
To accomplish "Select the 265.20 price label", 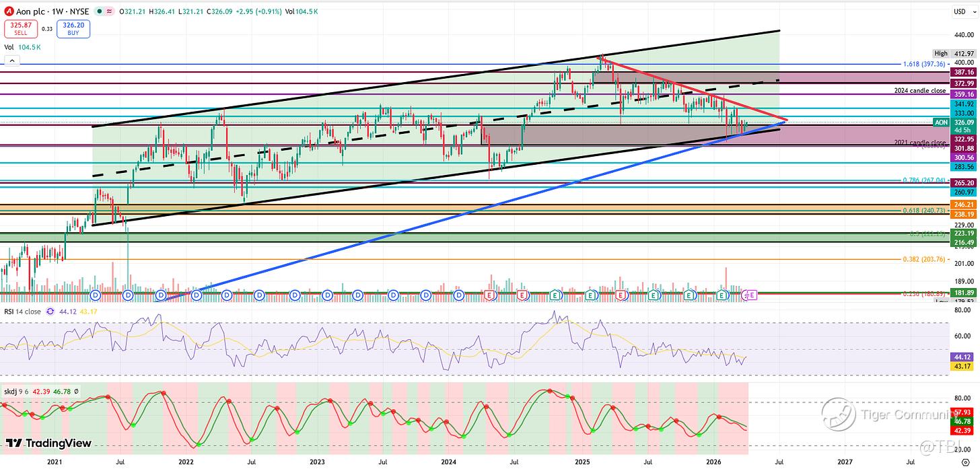I will [963, 183].
